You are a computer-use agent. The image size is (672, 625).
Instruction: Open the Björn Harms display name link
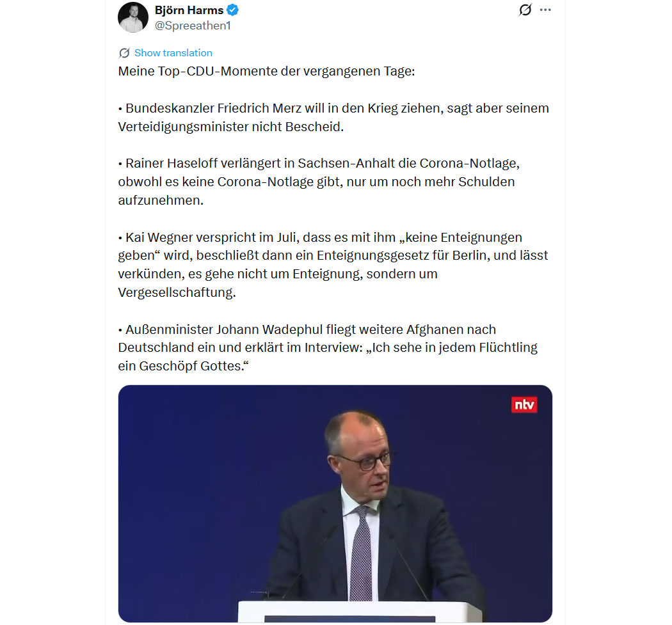(x=189, y=10)
